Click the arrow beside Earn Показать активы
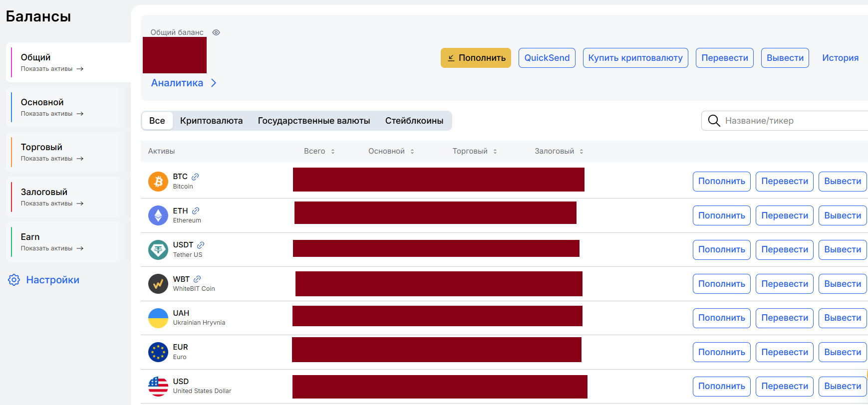 80,248
